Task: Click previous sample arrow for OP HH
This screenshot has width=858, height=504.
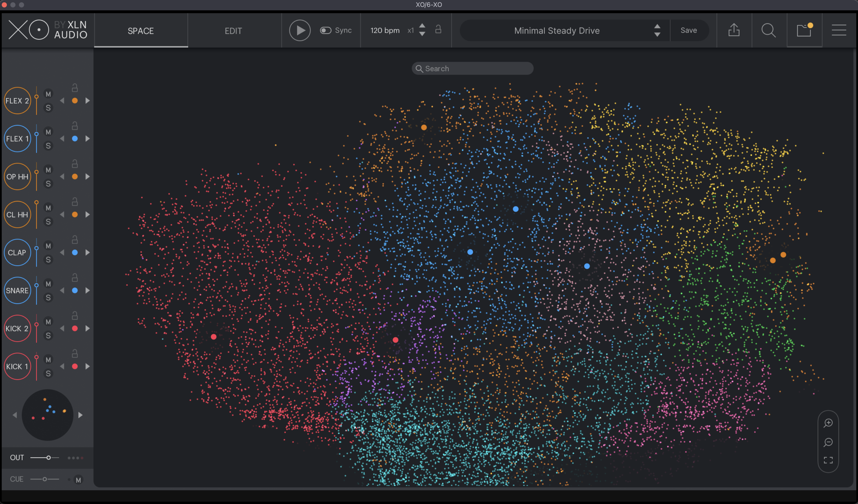Action: coord(62,177)
